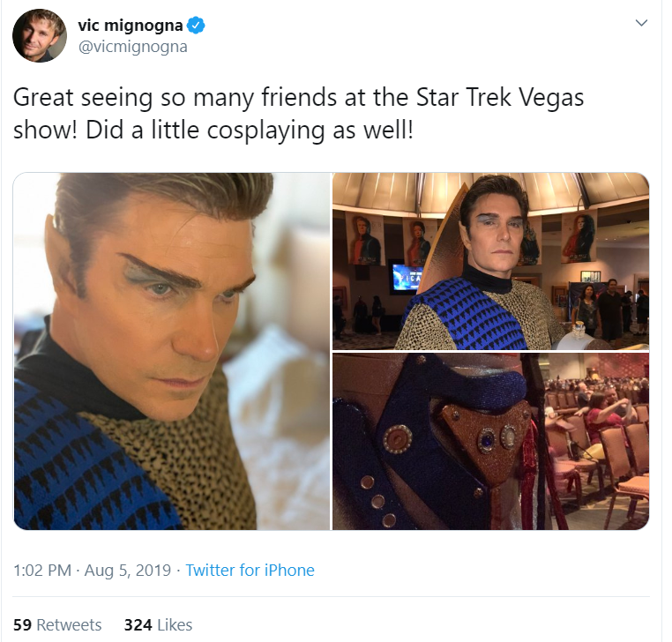Open the tweet options chevron menu
672x642 pixels.
tap(641, 23)
